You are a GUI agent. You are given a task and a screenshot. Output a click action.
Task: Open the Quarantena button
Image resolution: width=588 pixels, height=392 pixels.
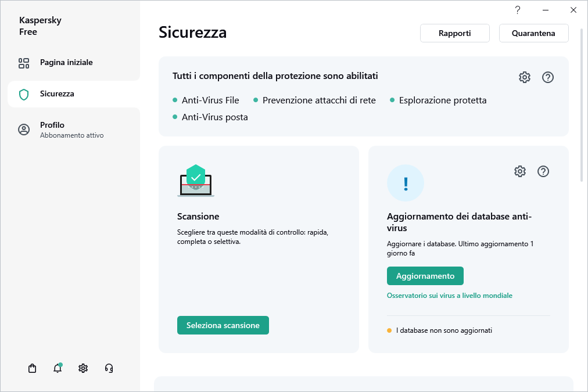tap(533, 33)
